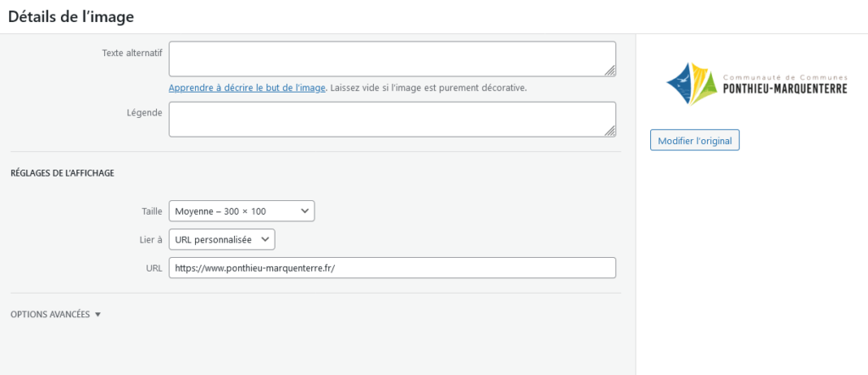Click the Texte alternatif label
This screenshot has height=375, width=868.
tap(132, 53)
